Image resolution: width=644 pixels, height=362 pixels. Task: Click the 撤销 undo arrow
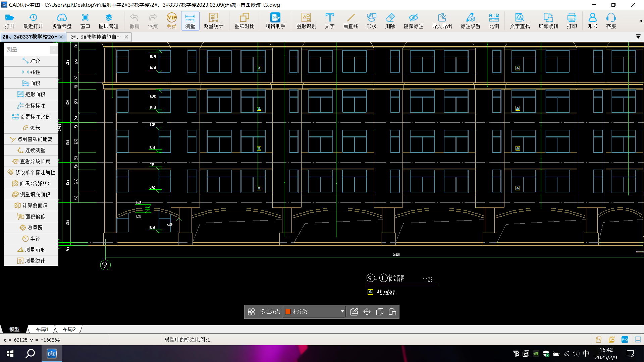tap(134, 21)
